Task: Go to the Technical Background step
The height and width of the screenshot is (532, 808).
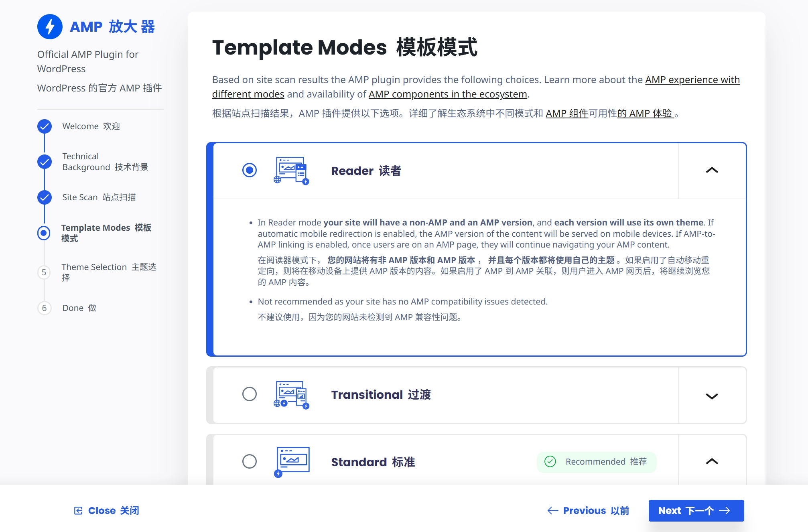Action: pyautogui.click(x=105, y=162)
